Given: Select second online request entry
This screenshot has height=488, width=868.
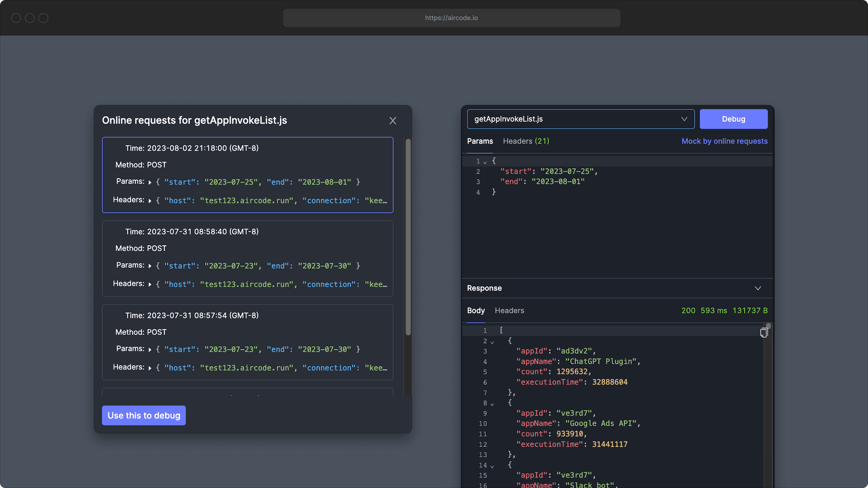Looking at the screenshot, I should click(x=248, y=258).
